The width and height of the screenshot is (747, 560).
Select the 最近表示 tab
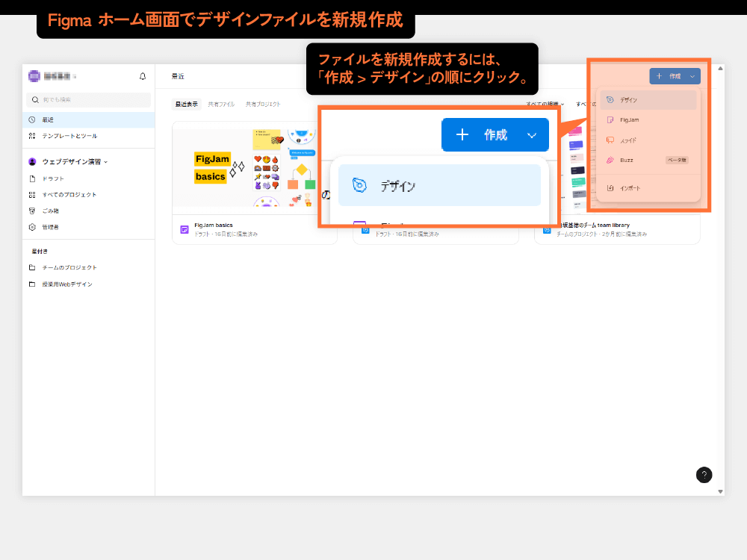pyautogui.click(x=186, y=105)
